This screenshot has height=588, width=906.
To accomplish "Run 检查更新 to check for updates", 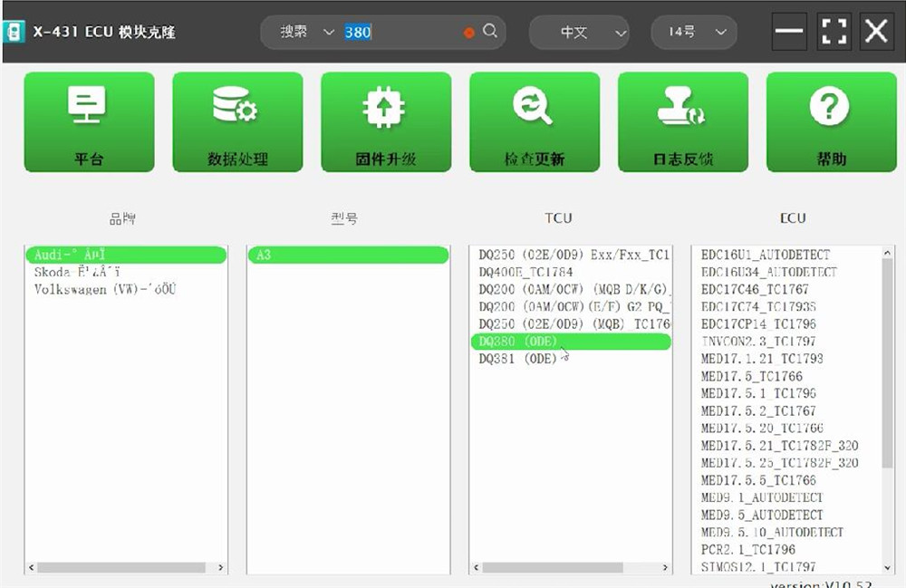I will [535, 120].
